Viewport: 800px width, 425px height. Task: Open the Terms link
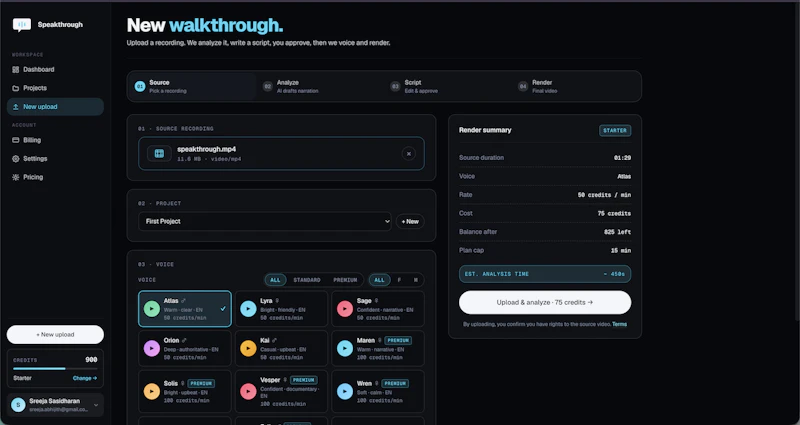tap(619, 324)
